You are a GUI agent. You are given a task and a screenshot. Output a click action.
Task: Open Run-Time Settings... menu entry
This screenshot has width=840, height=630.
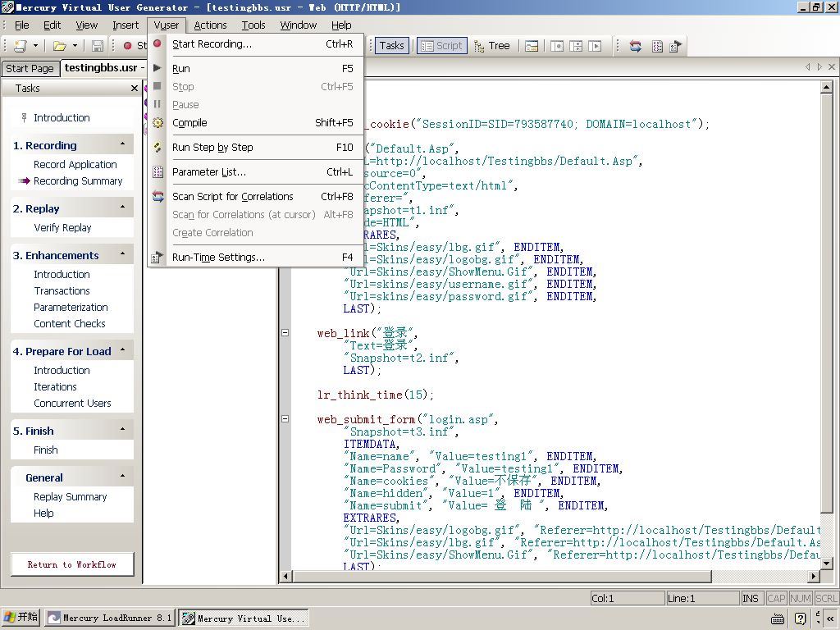[x=256, y=257]
